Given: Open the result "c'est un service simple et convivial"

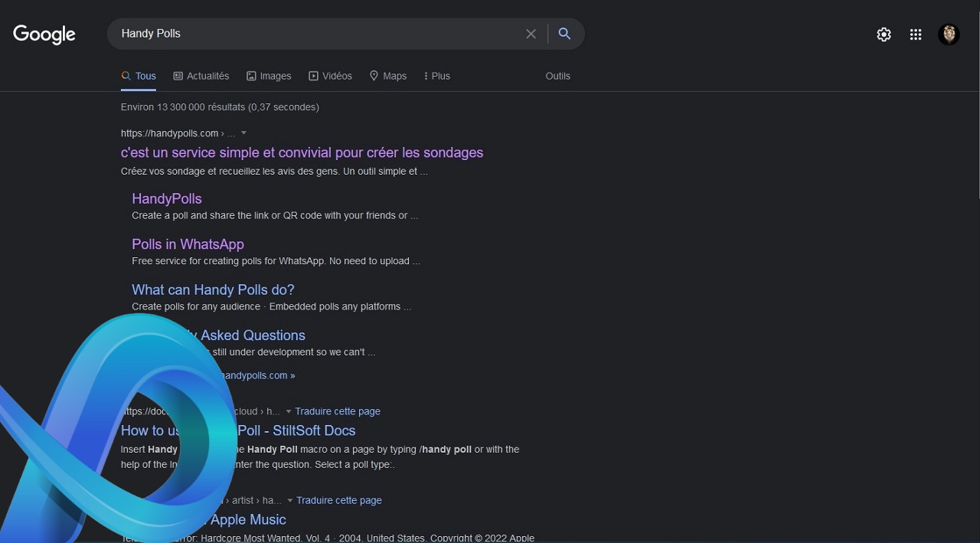Looking at the screenshot, I should [x=302, y=152].
